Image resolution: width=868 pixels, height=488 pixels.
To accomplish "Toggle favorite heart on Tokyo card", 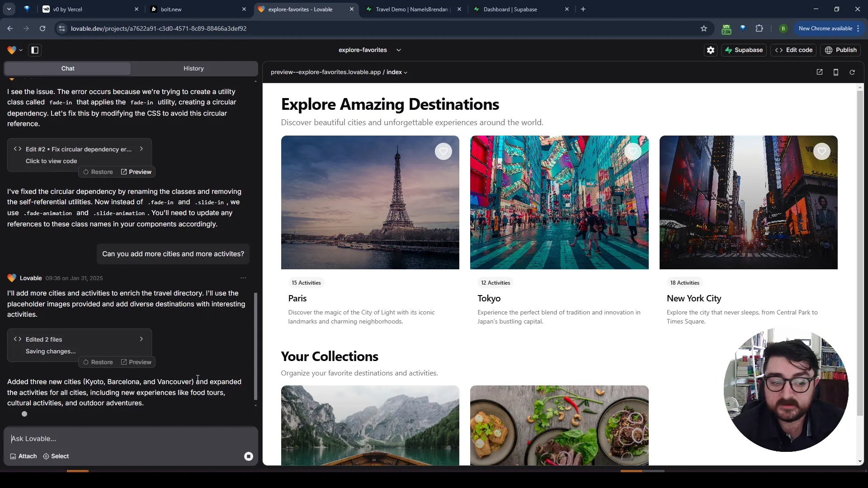I will (x=634, y=151).
